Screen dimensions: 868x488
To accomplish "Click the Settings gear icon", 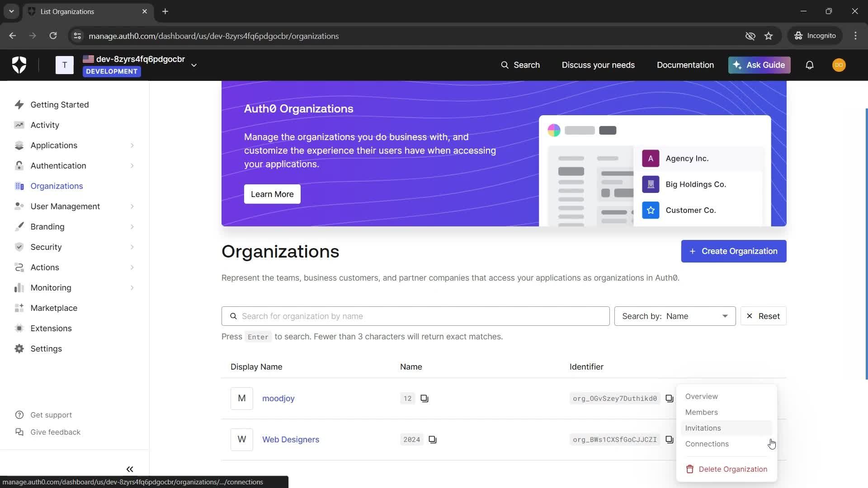I will click(x=19, y=349).
